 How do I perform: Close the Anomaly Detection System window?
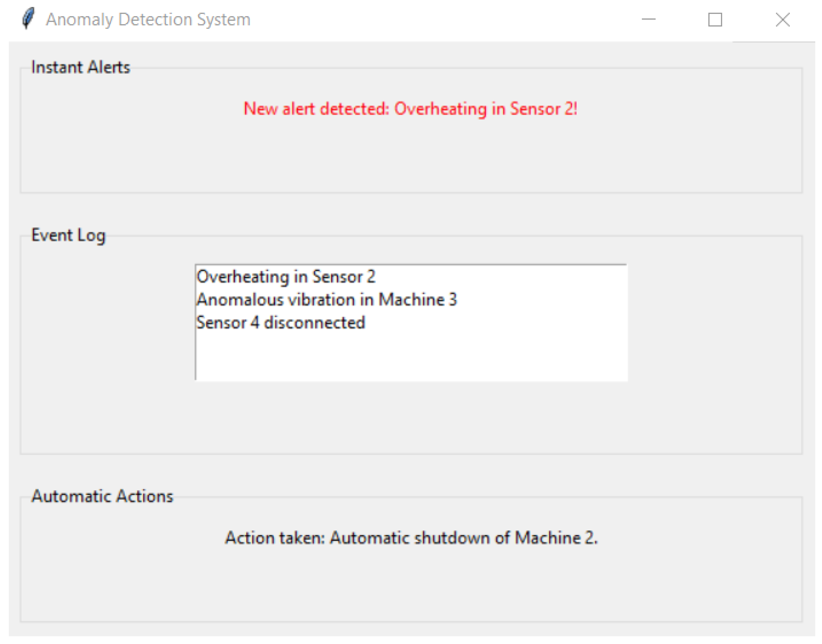pyautogui.click(x=782, y=19)
